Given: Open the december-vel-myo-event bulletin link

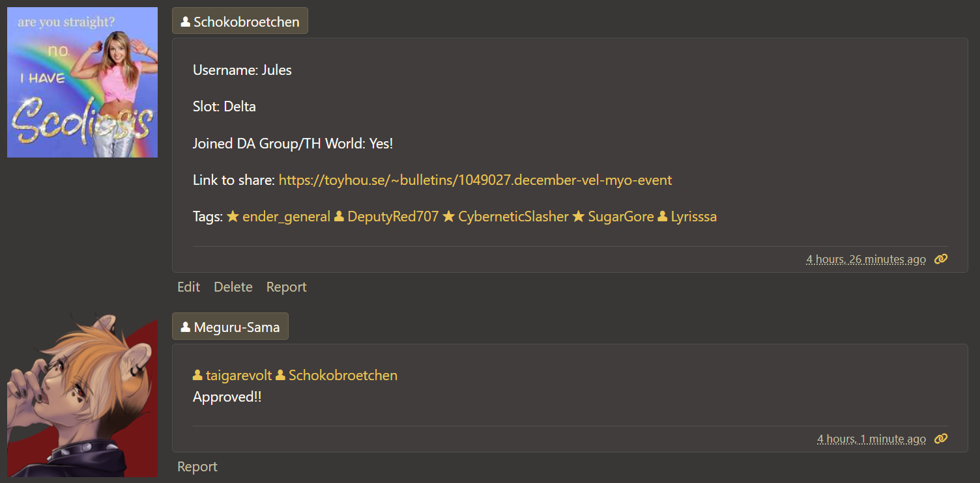Looking at the screenshot, I should pos(475,180).
